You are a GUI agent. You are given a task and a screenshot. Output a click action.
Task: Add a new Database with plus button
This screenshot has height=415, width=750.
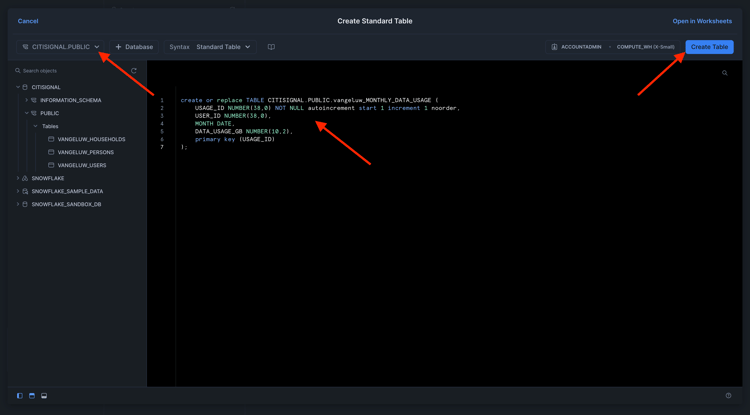(134, 47)
